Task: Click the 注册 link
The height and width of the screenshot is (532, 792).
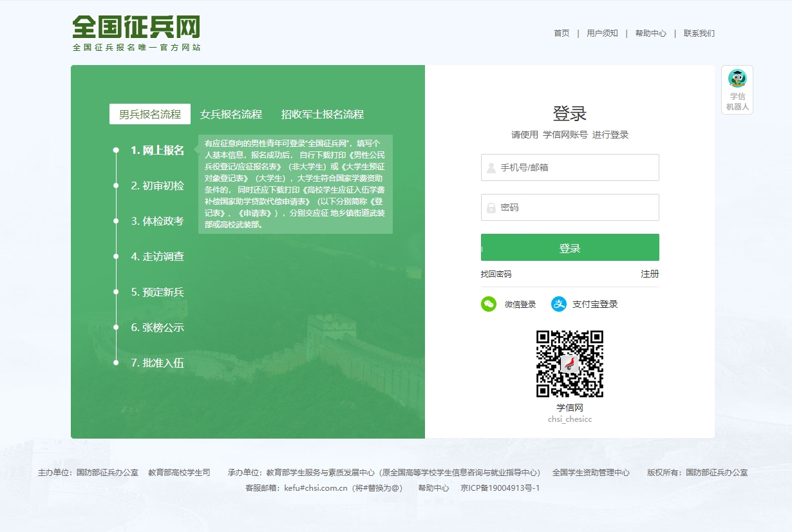Action: 650,274
